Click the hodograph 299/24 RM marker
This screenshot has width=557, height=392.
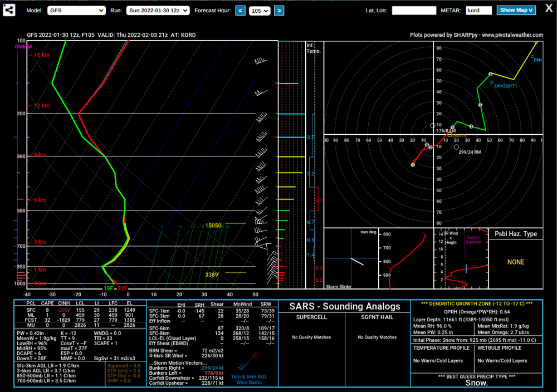[x=457, y=147]
